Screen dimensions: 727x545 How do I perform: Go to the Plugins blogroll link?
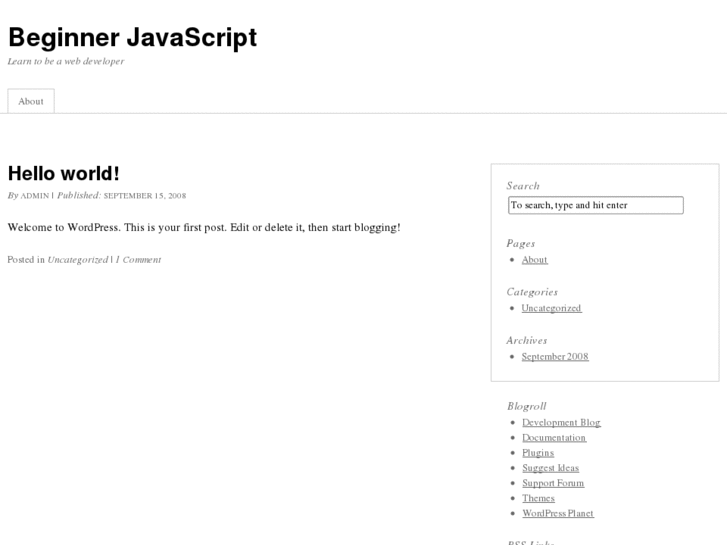(537, 453)
